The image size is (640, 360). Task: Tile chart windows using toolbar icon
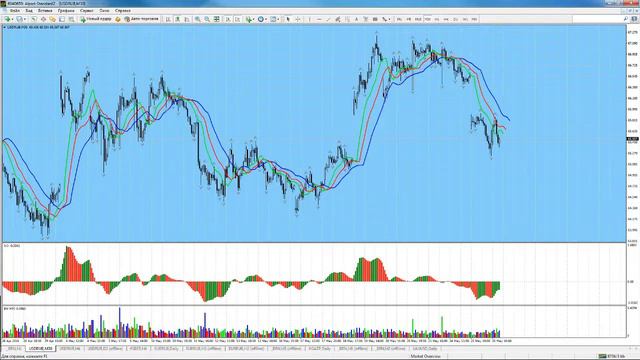216,19
